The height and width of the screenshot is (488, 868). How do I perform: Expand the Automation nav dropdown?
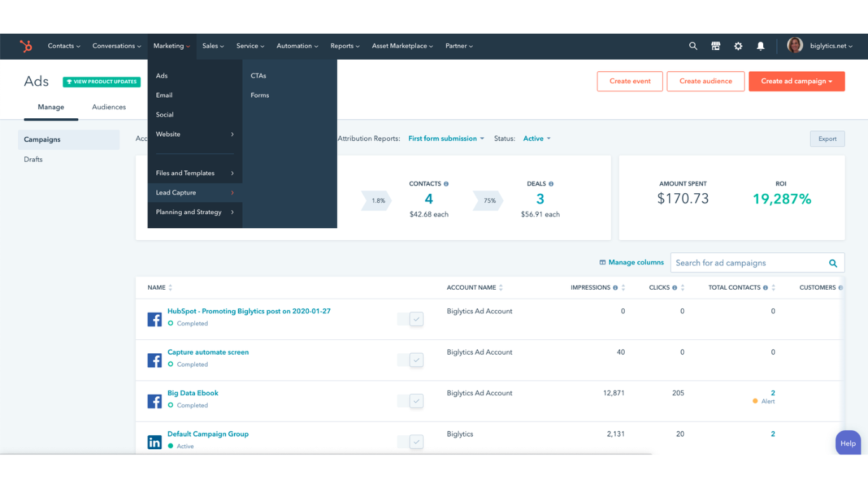click(x=297, y=46)
